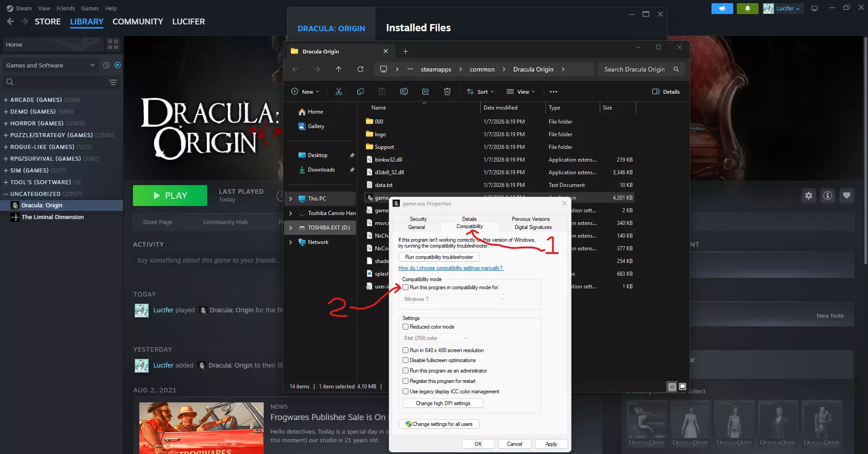This screenshot has width=868, height=454.
Task: Click the Steam forward arrow
Action: coord(25,21)
